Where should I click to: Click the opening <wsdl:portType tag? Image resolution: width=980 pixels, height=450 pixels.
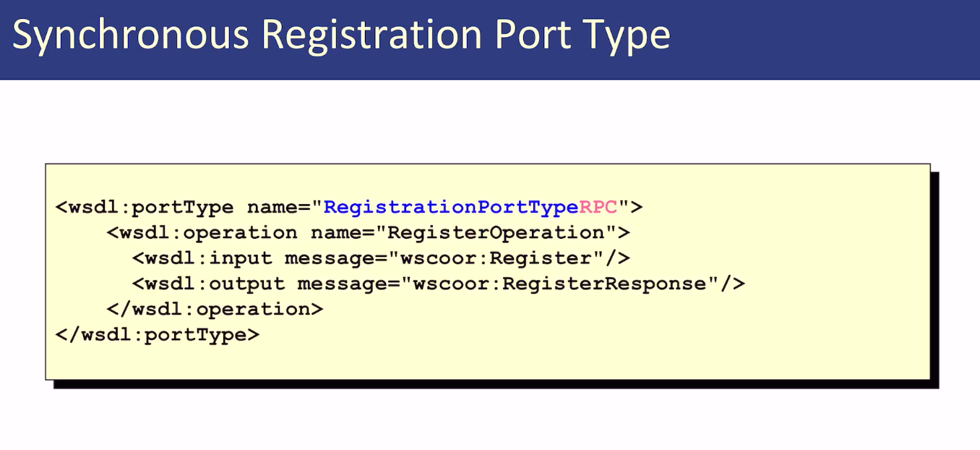point(145,208)
